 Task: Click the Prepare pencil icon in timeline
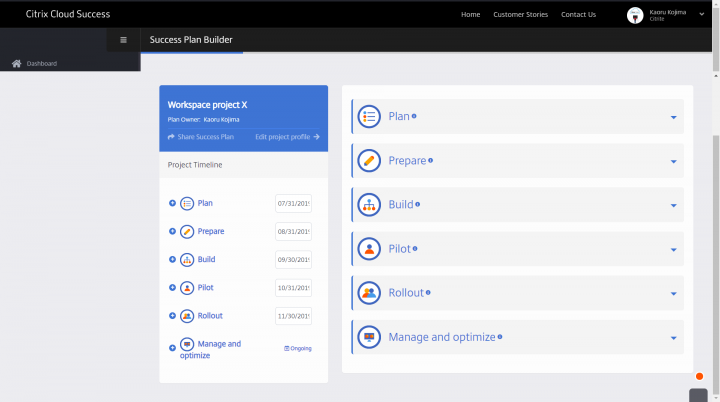(x=187, y=232)
